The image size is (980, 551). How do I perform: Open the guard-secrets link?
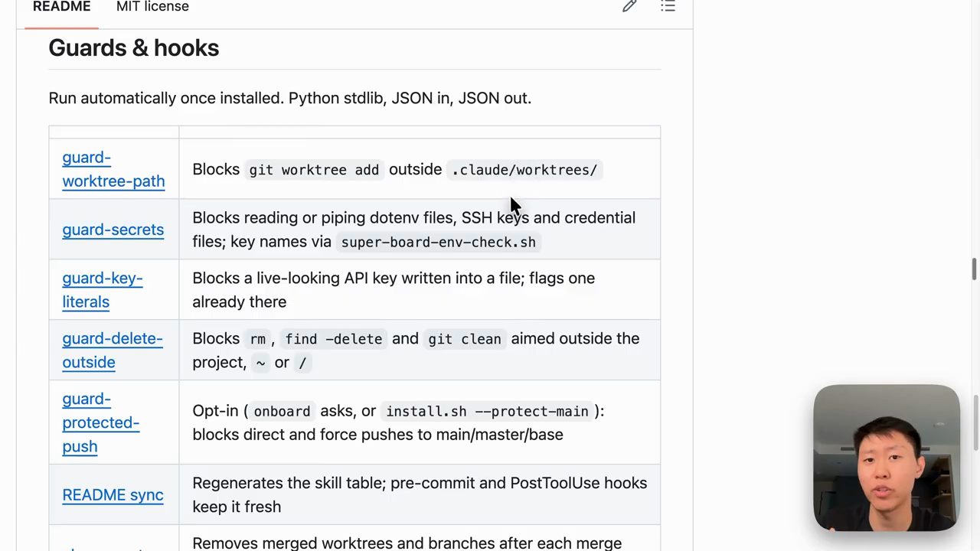tap(113, 230)
